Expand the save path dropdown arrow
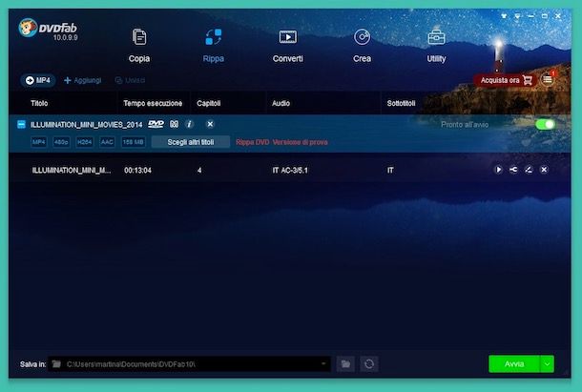Screen dimensions: 582x392 tap(323, 363)
